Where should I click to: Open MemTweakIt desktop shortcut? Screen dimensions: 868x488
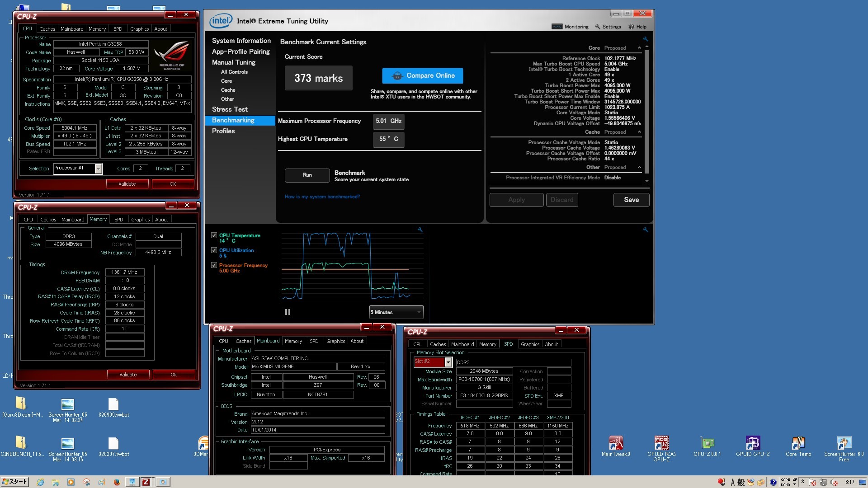[x=615, y=446]
